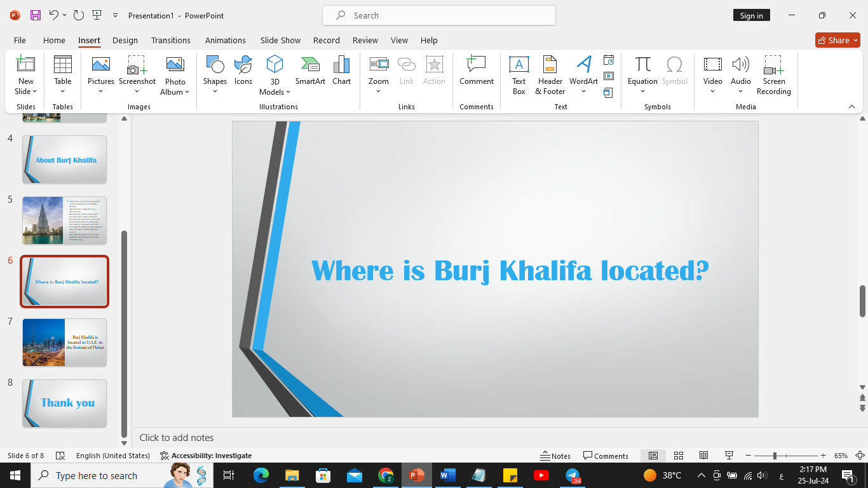Open the Video dropdown arrow
The image size is (868, 488).
(713, 91)
